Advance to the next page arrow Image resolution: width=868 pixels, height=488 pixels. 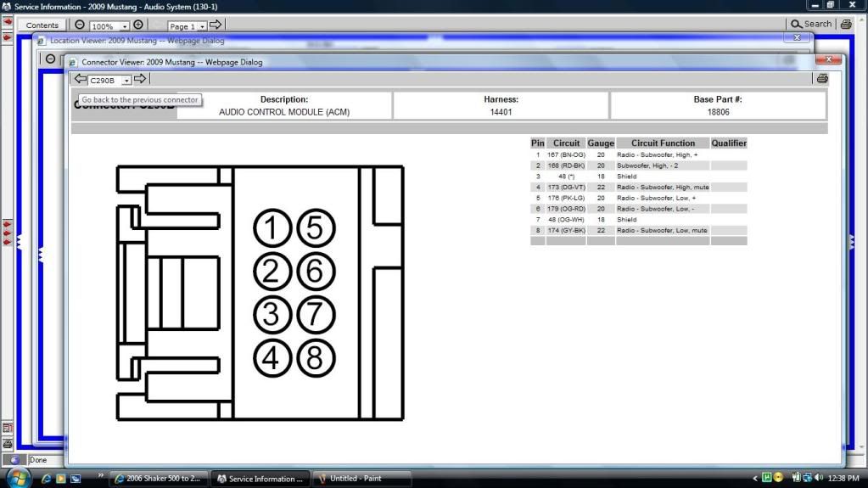pyautogui.click(x=216, y=25)
